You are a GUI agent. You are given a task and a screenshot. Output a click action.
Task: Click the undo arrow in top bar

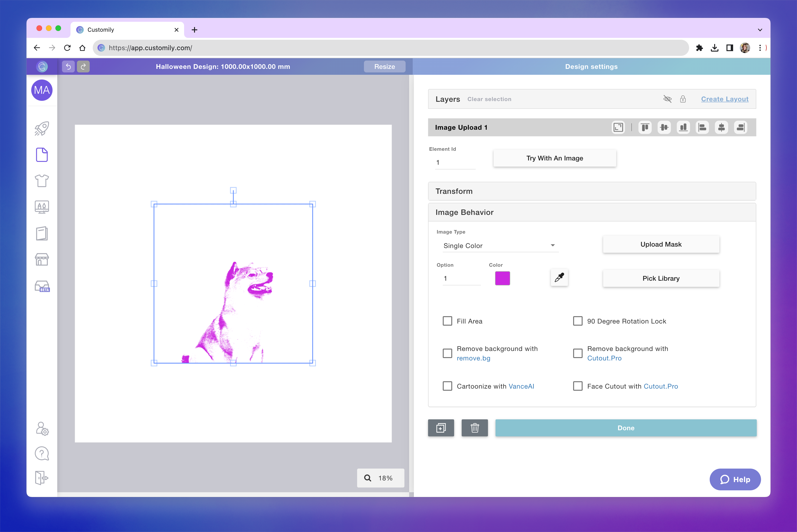click(x=68, y=66)
